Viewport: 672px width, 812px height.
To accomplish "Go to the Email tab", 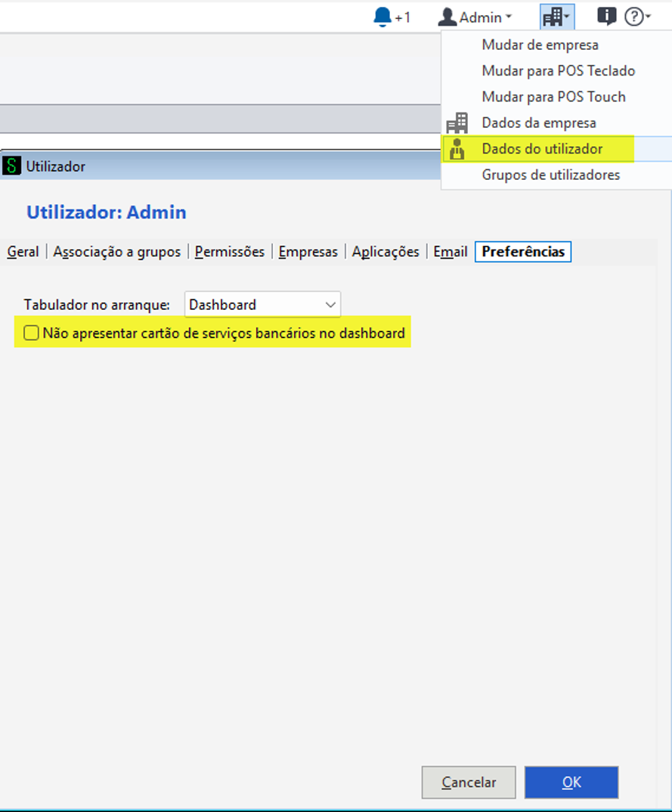I will click(x=451, y=252).
